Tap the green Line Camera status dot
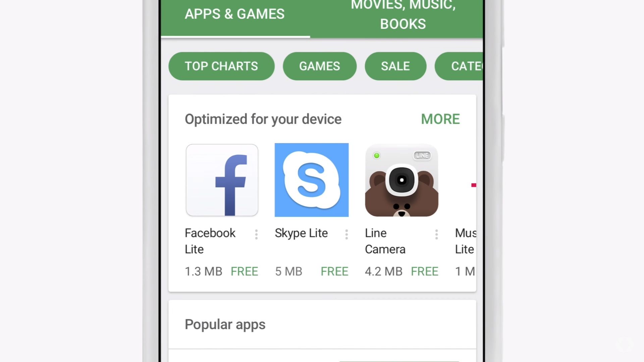 376,156
